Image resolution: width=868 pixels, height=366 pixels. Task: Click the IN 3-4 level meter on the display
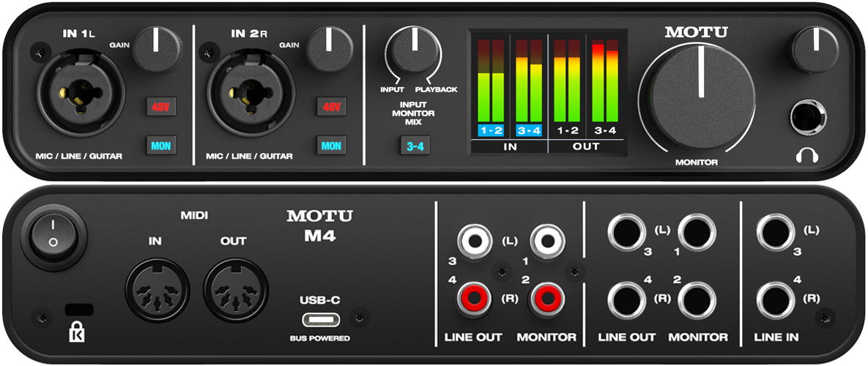coord(529,81)
